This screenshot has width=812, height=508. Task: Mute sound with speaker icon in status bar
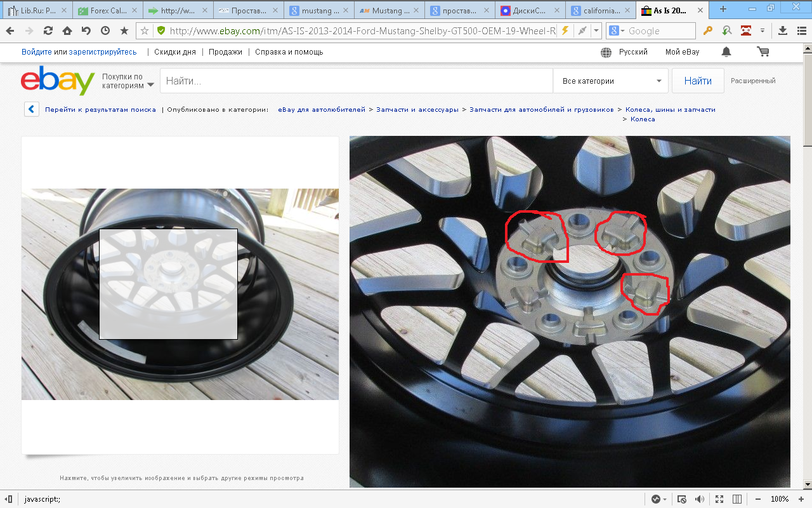pyautogui.click(x=700, y=499)
